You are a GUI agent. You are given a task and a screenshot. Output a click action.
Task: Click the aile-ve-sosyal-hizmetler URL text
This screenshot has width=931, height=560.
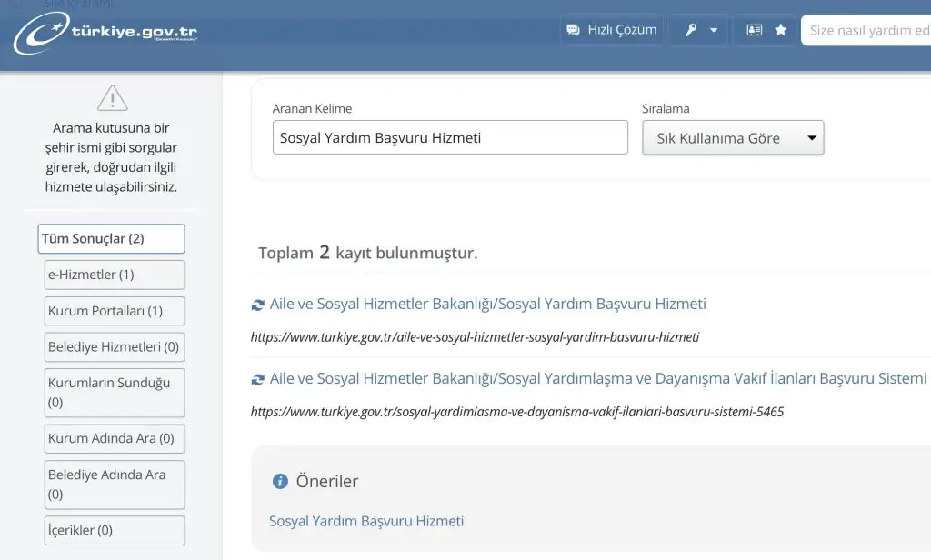pyautogui.click(x=475, y=337)
